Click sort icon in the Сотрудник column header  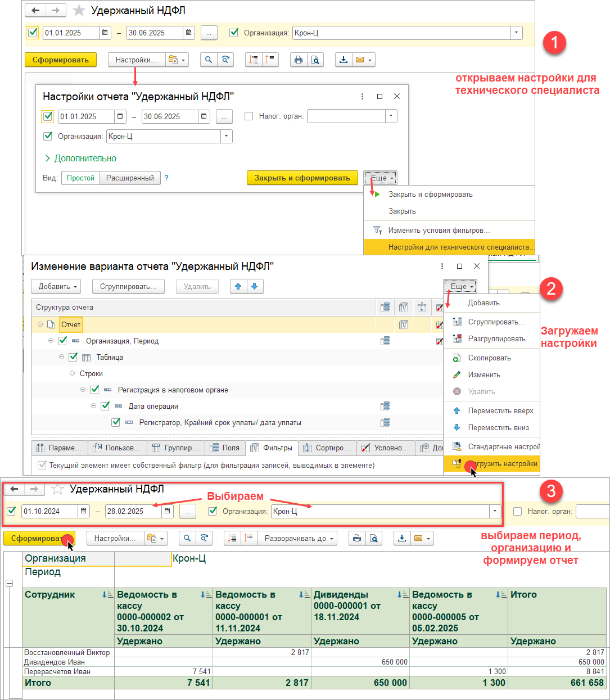(107, 594)
